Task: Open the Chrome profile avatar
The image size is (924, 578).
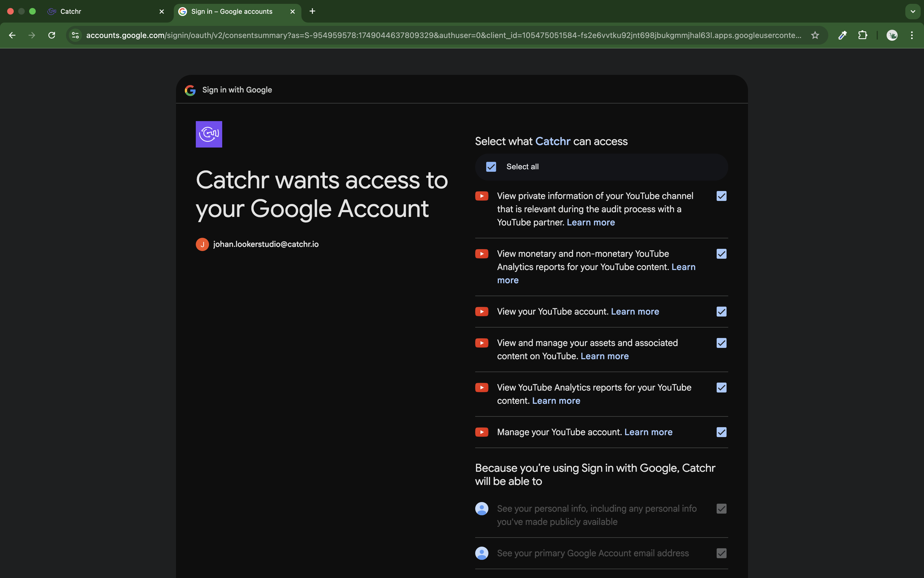Action: click(892, 35)
